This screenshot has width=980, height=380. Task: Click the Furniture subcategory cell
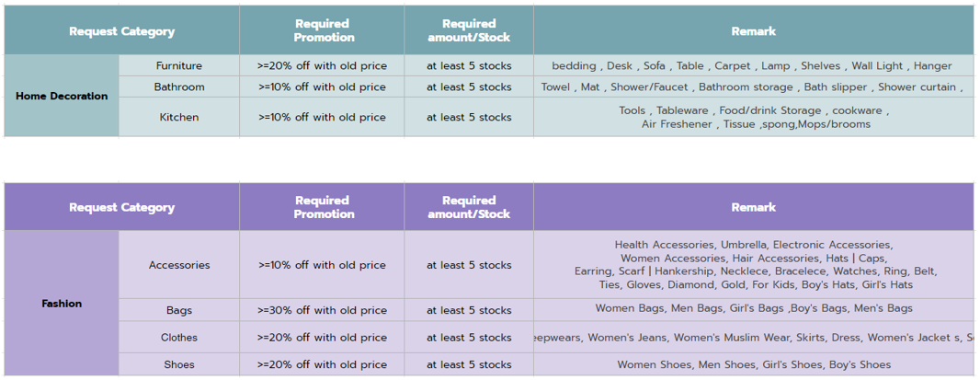[178, 65]
